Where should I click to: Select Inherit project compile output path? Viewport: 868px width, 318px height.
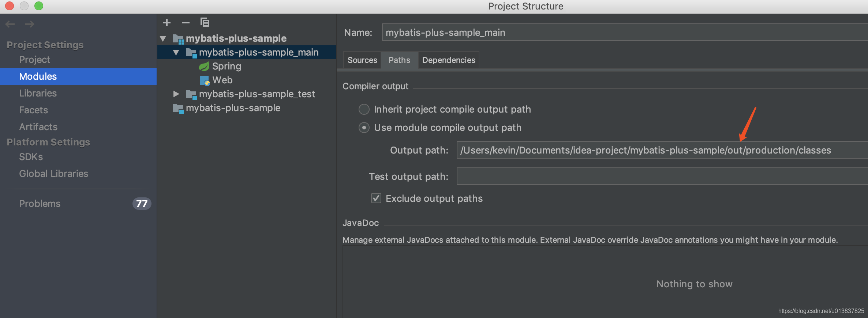coord(364,109)
